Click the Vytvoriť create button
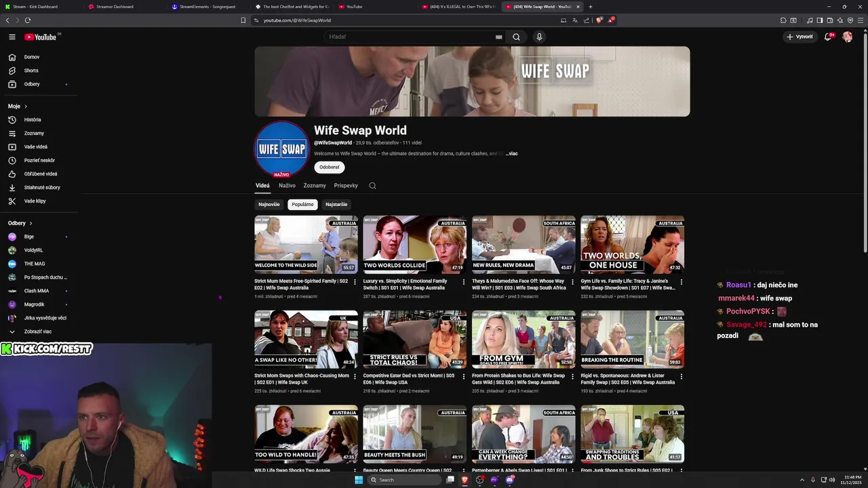 pos(800,37)
